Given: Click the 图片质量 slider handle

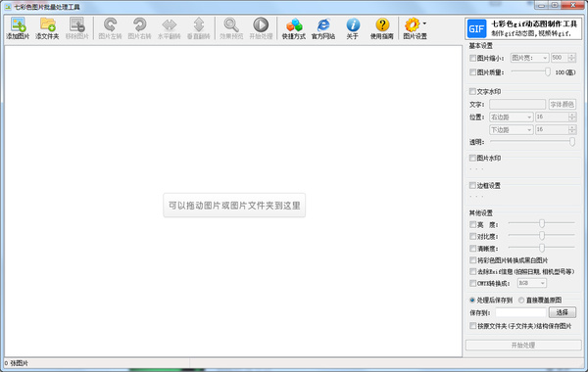Looking at the screenshot, I should point(548,71).
